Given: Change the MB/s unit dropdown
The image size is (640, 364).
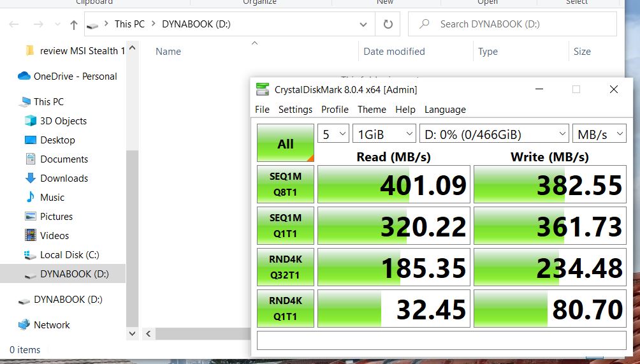Looking at the screenshot, I should coord(599,134).
